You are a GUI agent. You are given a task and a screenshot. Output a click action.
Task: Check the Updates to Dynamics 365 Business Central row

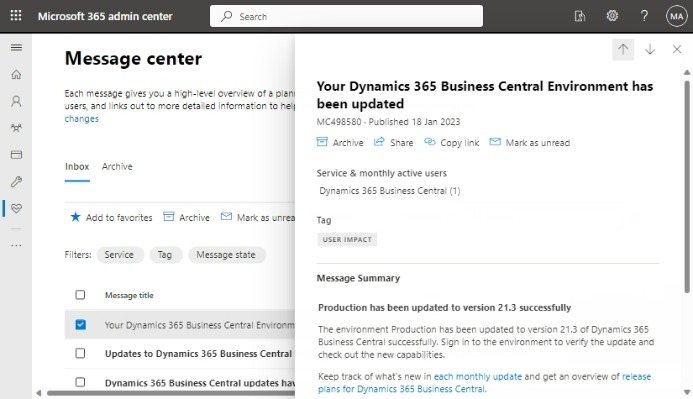pos(80,353)
